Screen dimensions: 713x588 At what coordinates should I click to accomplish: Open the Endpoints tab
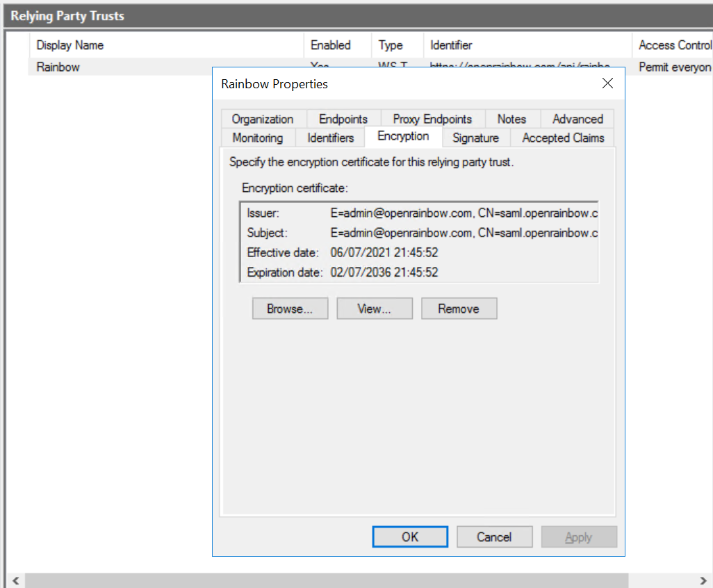(343, 119)
